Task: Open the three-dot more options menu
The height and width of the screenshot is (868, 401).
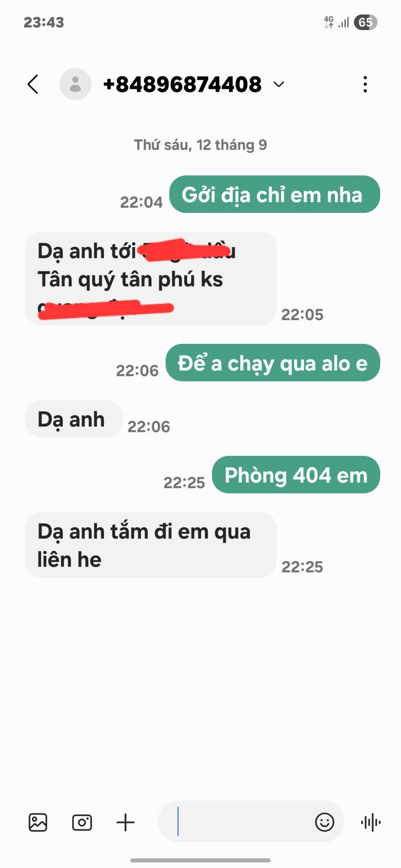Action: click(365, 84)
